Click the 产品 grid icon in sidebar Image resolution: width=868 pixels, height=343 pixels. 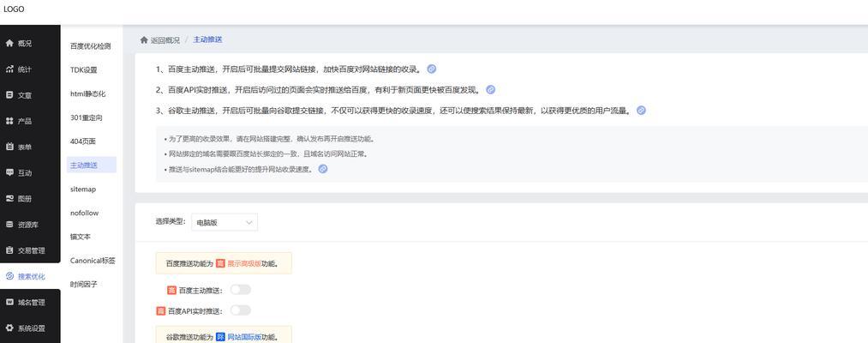(9, 121)
